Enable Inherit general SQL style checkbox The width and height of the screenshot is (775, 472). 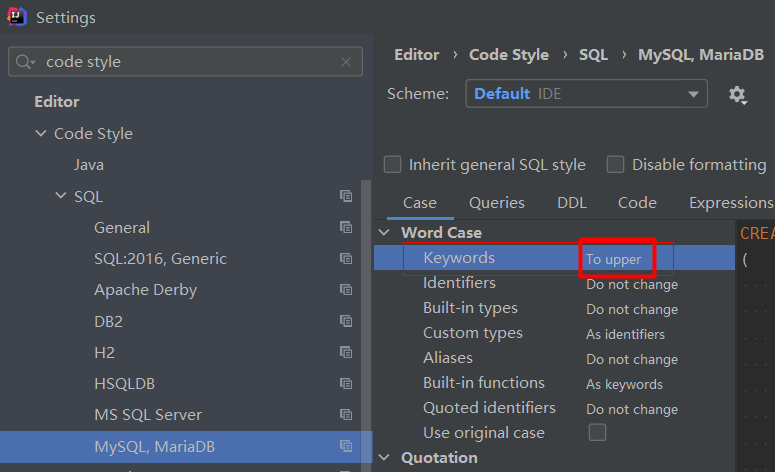pyautogui.click(x=392, y=165)
